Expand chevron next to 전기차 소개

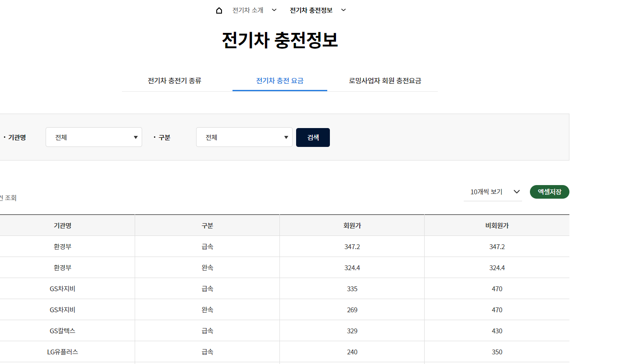[274, 10]
